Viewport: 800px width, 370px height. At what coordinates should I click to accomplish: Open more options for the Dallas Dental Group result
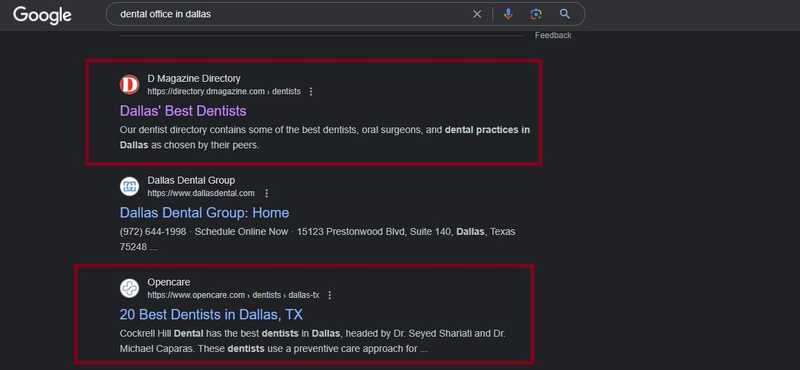click(x=266, y=193)
